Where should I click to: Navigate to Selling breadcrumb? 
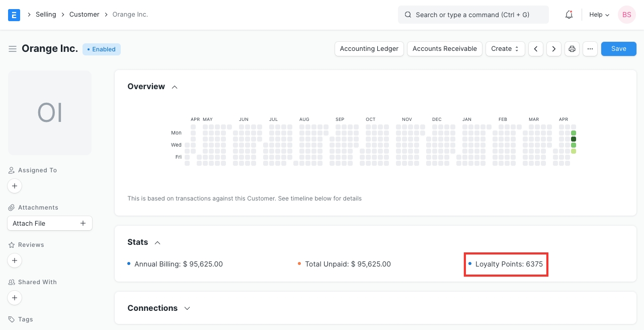pos(46,15)
